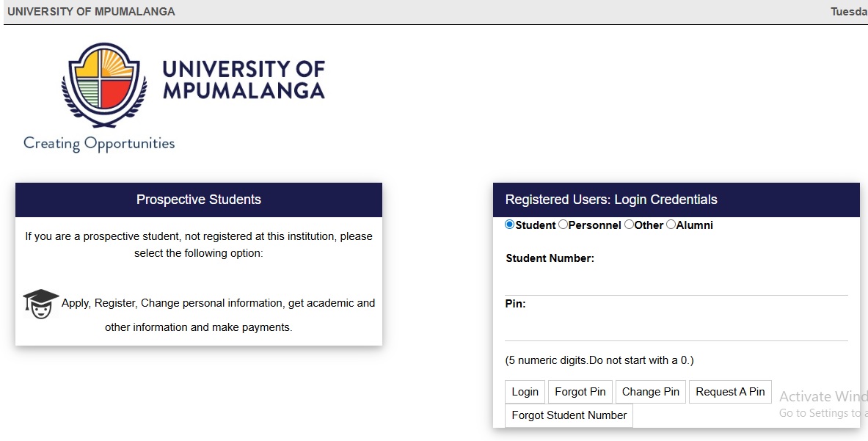Click the 5 numeric digits pin hint
The height and width of the screenshot is (441, 868).
599,360
